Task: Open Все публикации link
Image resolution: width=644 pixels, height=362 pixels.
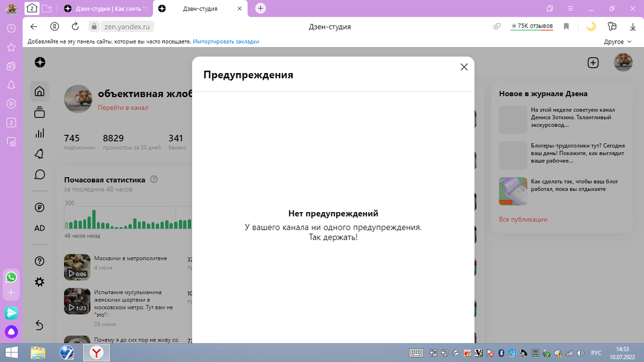Action: [x=523, y=219]
